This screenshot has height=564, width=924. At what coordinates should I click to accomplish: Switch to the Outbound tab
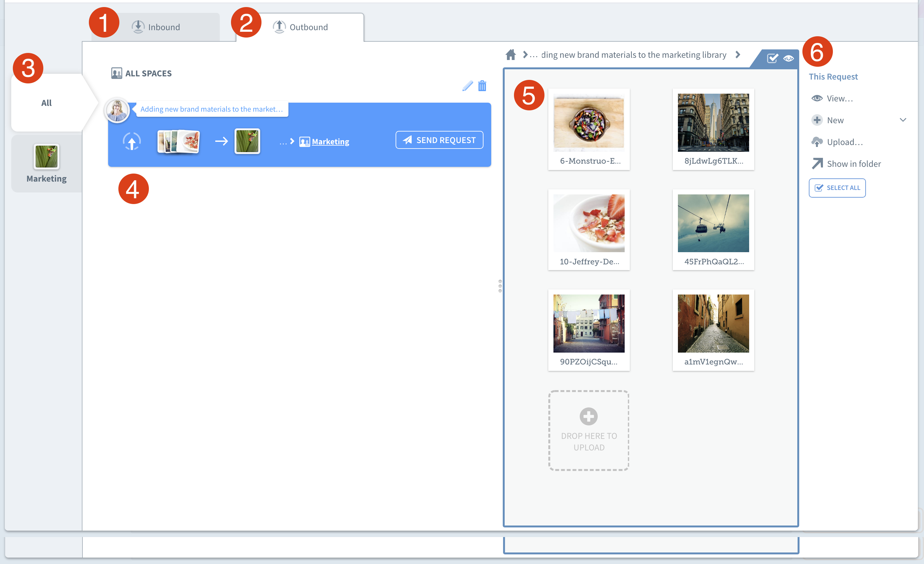pyautogui.click(x=300, y=27)
